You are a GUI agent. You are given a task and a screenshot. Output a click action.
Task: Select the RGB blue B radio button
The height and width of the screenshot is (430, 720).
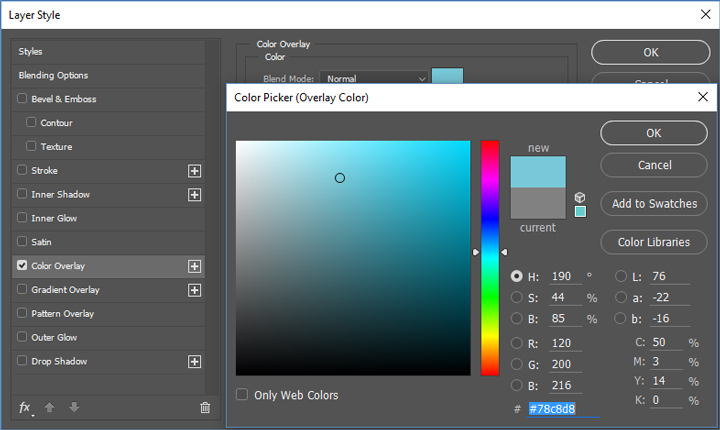tap(517, 385)
